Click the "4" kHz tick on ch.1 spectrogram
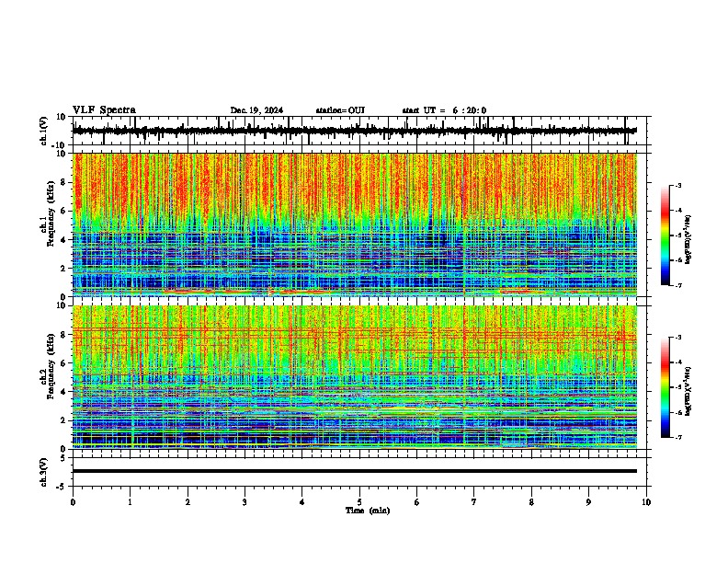Image resolution: width=728 pixels, height=563 pixels. click(63, 240)
